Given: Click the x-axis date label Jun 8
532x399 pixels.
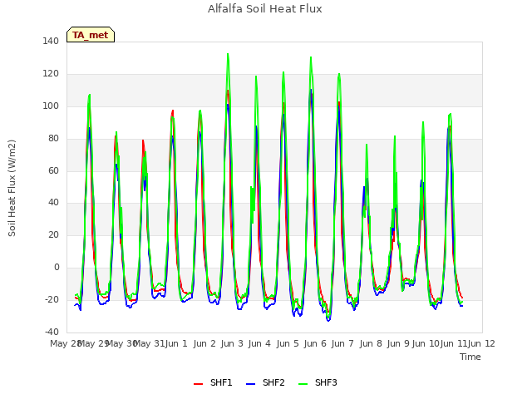Looking at the screenshot, I should [371, 343].
